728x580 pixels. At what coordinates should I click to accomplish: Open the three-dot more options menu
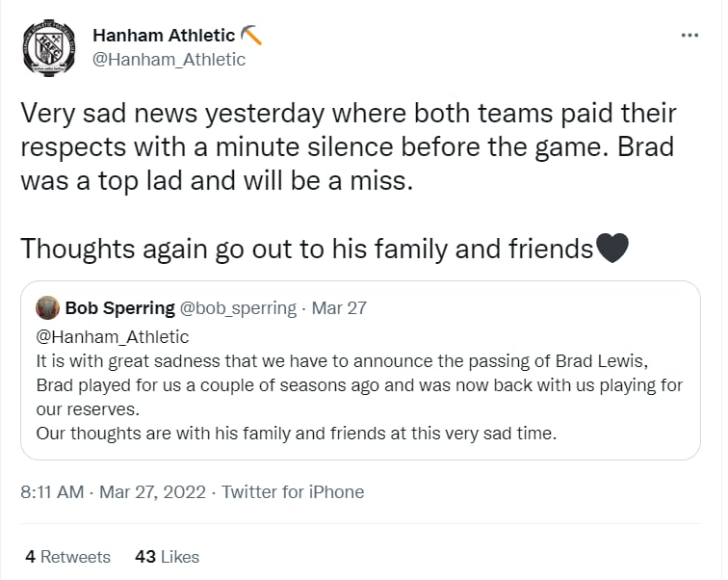(689, 36)
